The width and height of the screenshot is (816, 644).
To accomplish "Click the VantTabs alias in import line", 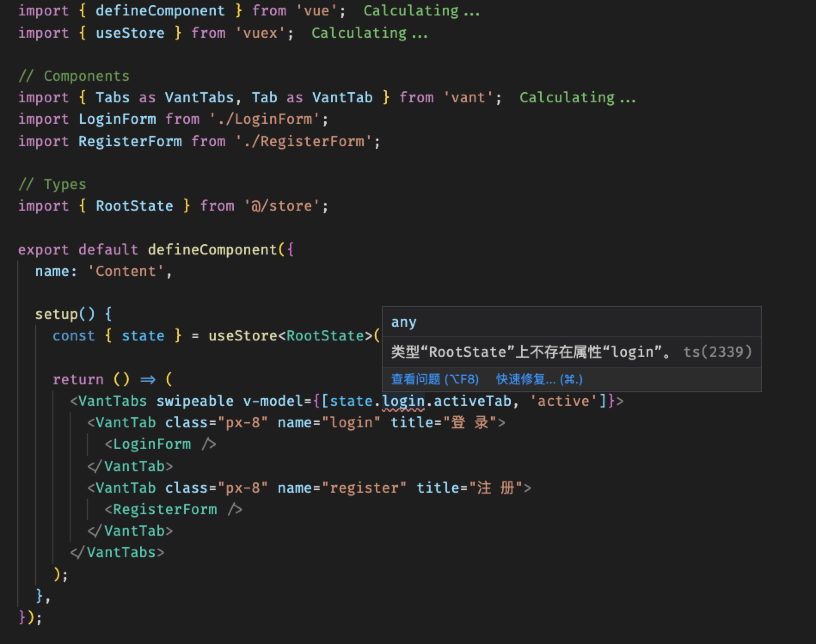I will [199, 98].
